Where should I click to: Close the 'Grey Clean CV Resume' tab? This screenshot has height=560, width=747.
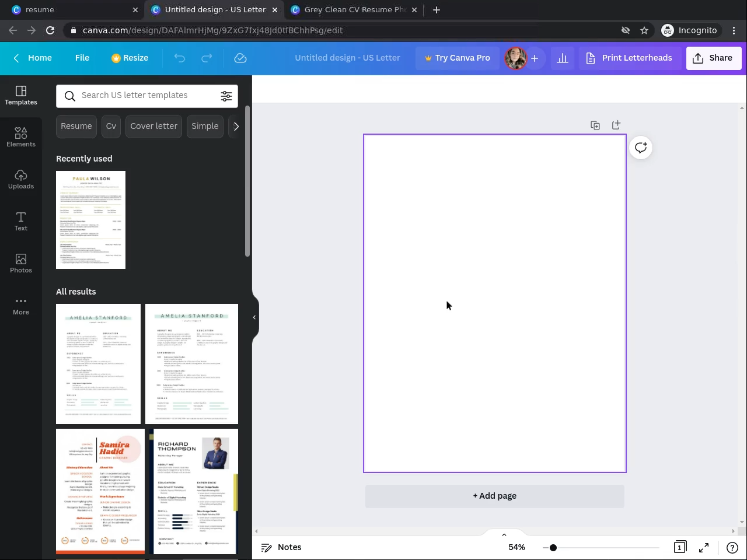[x=414, y=10]
